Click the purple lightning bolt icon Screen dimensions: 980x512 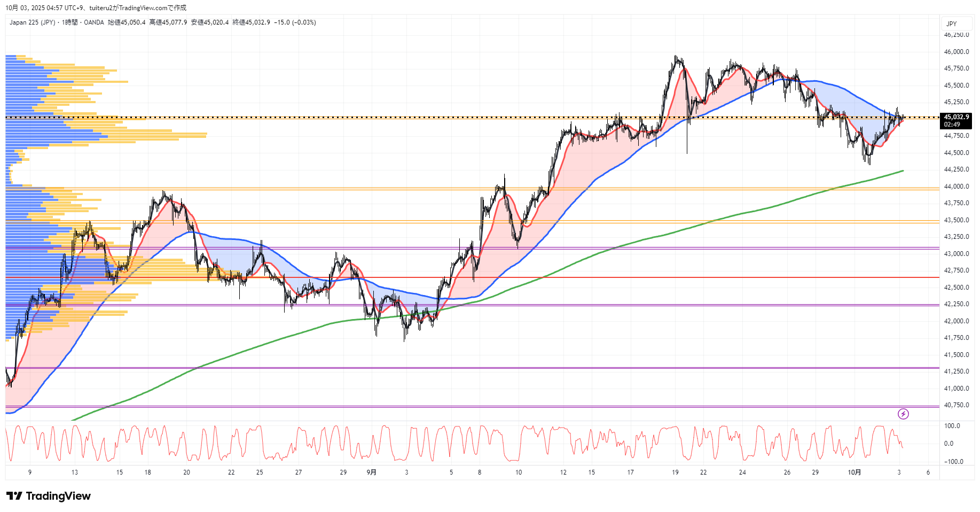tap(903, 414)
